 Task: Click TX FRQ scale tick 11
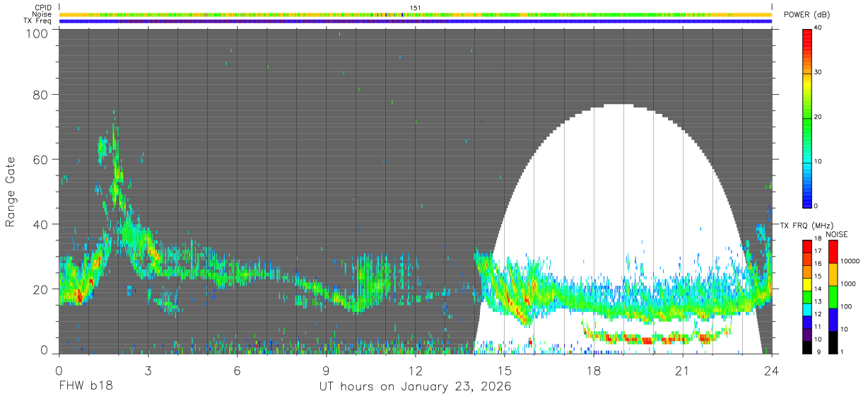pyautogui.click(x=819, y=327)
